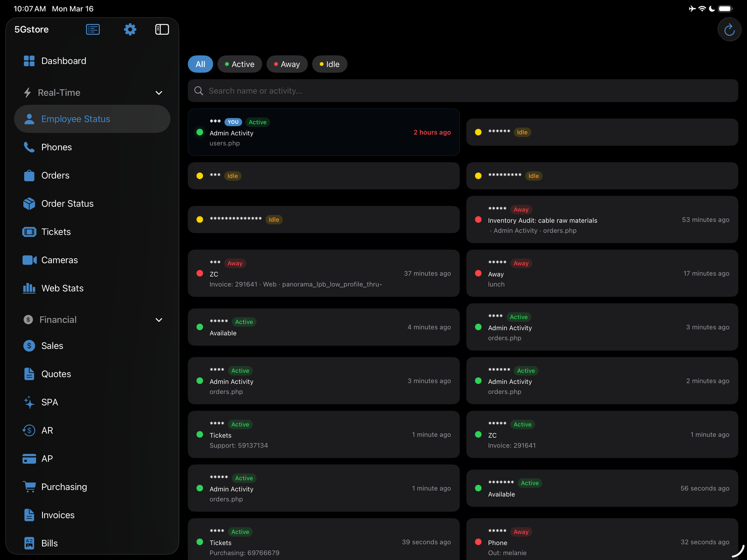The height and width of the screenshot is (560, 747).
Task: Click the search name or activity field
Action: [x=462, y=91]
